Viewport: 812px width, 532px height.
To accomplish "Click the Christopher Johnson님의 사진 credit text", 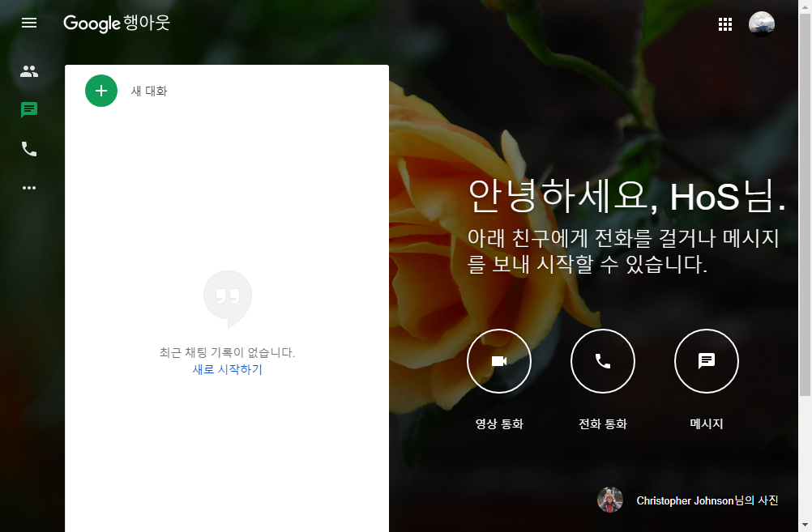I will point(707,500).
